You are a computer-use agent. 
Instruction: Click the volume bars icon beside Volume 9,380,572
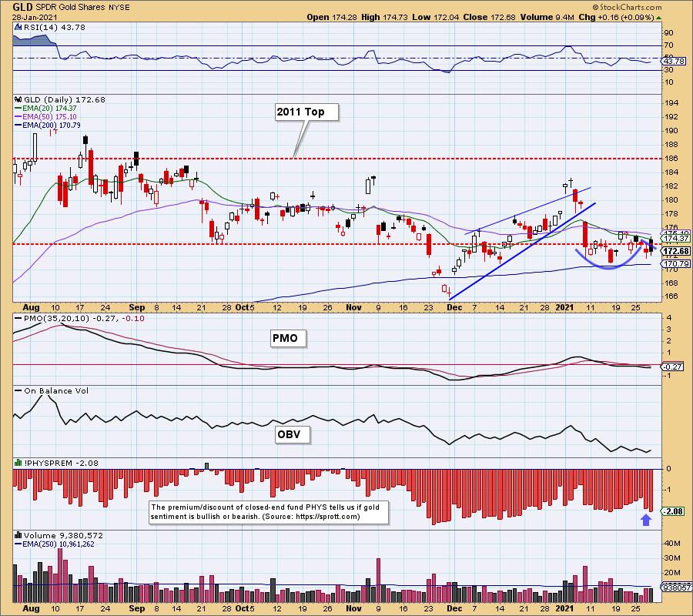pos(18,535)
